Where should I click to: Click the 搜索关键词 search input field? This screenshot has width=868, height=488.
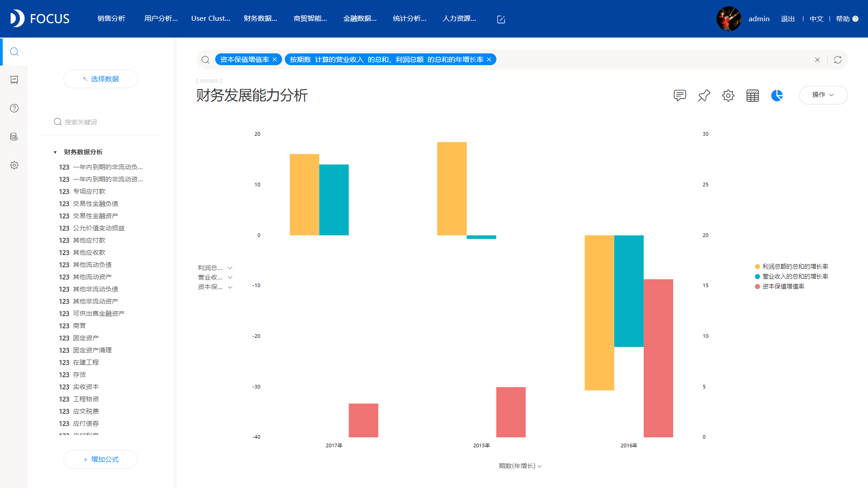[99, 122]
